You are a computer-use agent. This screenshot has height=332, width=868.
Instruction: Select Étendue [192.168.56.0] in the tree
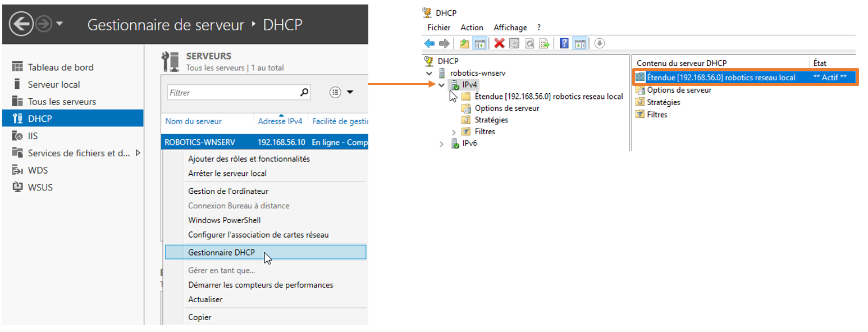(x=549, y=96)
